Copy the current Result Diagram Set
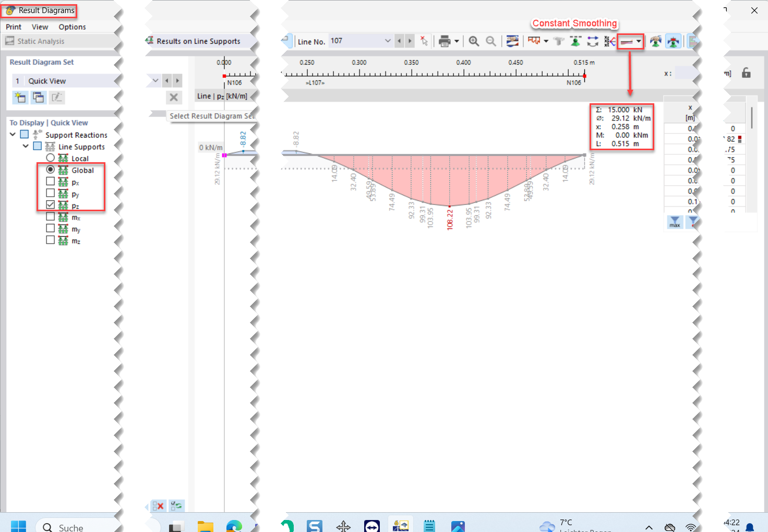Screen dimensions: 768x532 [38, 98]
